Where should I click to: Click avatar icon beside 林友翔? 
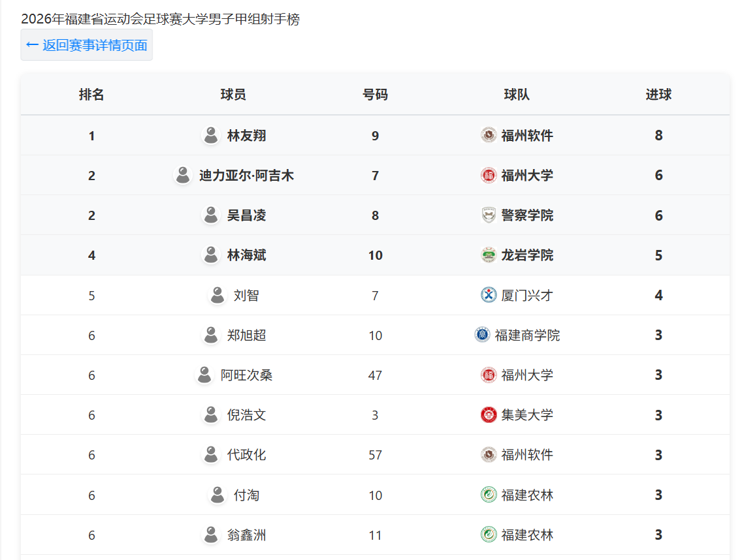click(210, 135)
